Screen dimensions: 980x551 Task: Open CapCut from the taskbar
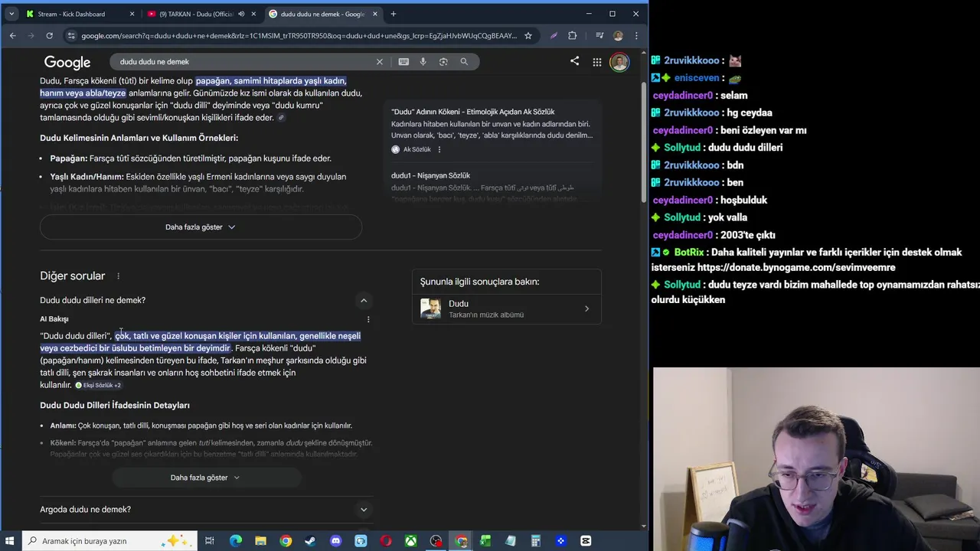[x=586, y=541]
